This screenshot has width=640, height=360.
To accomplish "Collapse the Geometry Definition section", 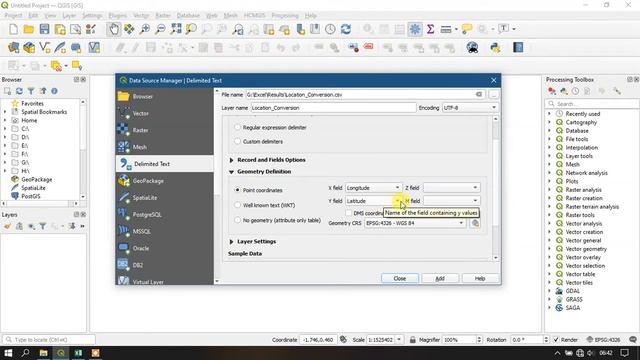I will pos(231,172).
